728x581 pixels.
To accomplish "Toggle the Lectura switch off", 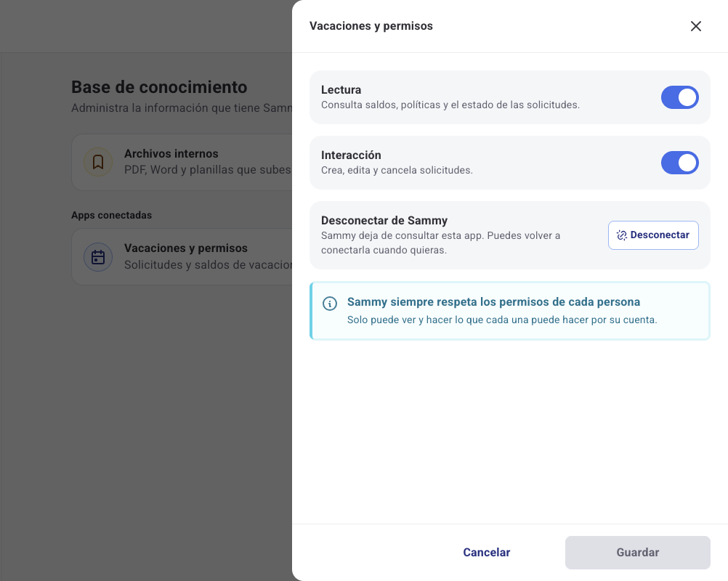I will (680, 97).
